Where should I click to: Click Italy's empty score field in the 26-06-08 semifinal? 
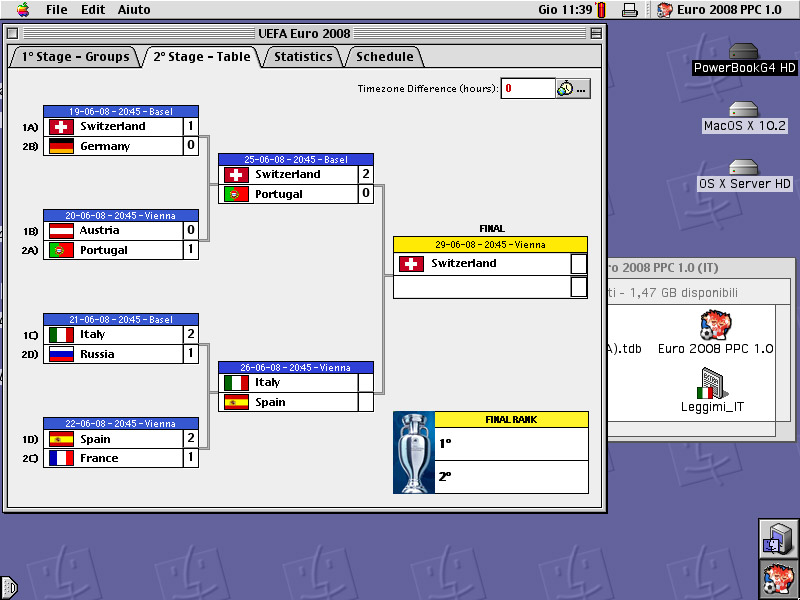click(x=366, y=383)
